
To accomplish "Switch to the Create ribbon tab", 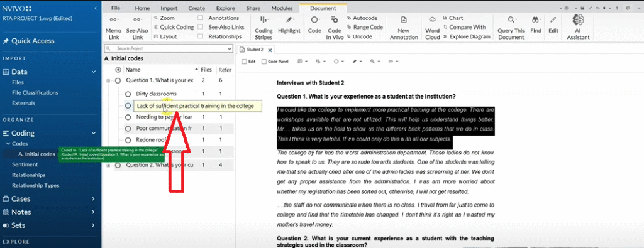I will tap(197, 8).
